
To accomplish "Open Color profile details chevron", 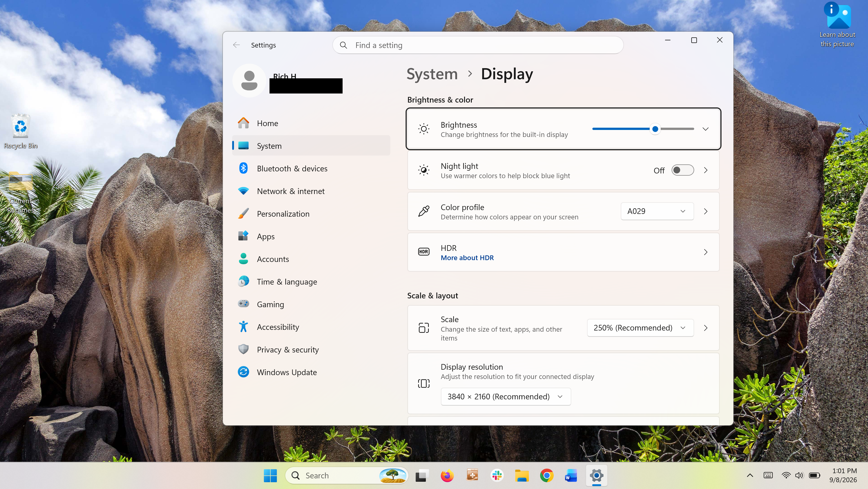I will [x=705, y=211].
